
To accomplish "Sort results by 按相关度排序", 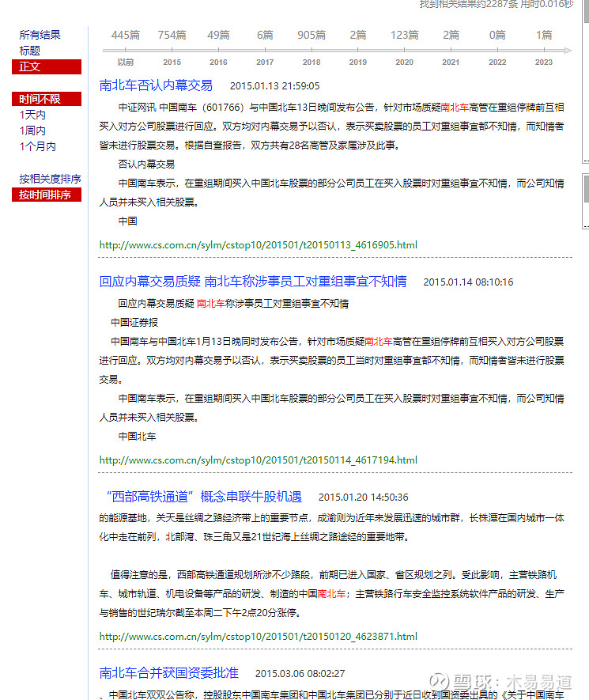I will 50,179.
